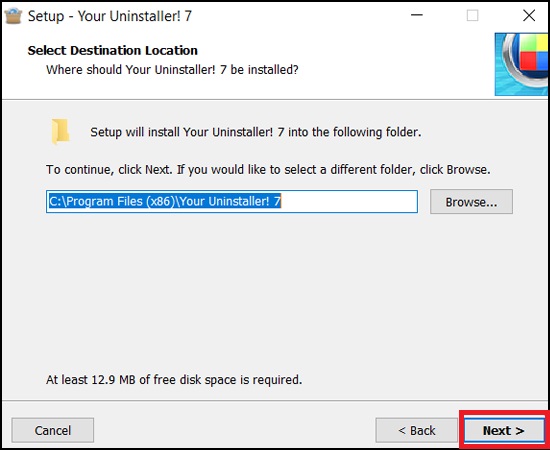Viewport: 550px width, 450px height.
Task: Click the setup app icon in title bar
Action: pyautogui.click(x=13, y=16)
